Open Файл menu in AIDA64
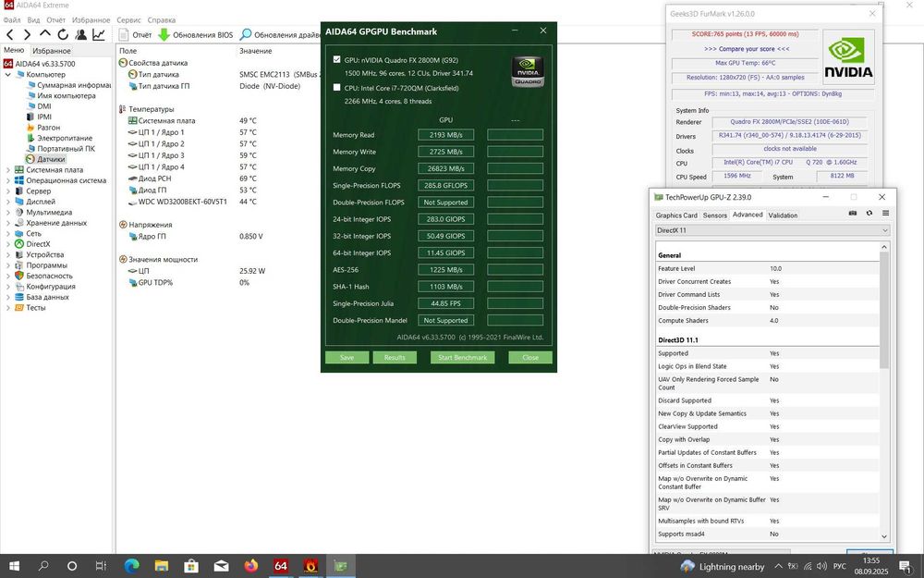 click(12, 20)
